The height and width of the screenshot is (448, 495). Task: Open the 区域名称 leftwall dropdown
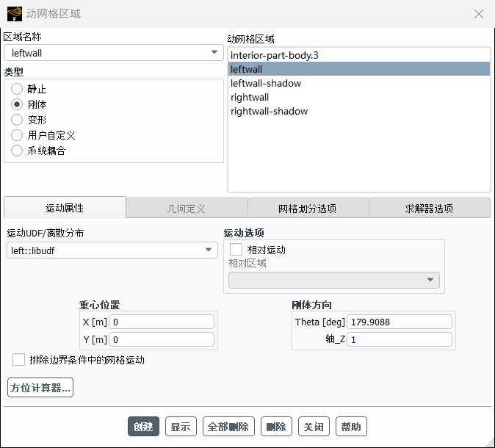coord(114,53)
